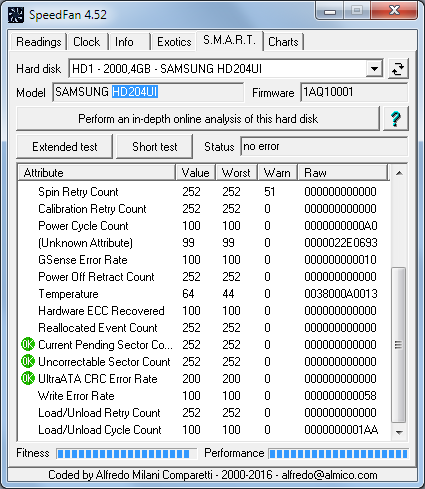Viewport: 425px width, 489px height.
Task: Click raw value 0038000A0013 for Temperature
Action: 341,294
